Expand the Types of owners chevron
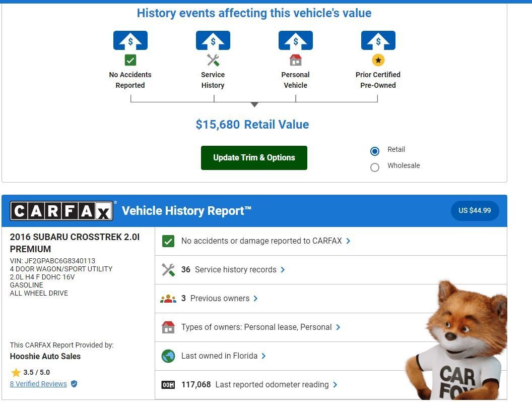532x402 pixels. tap(338, 327)
